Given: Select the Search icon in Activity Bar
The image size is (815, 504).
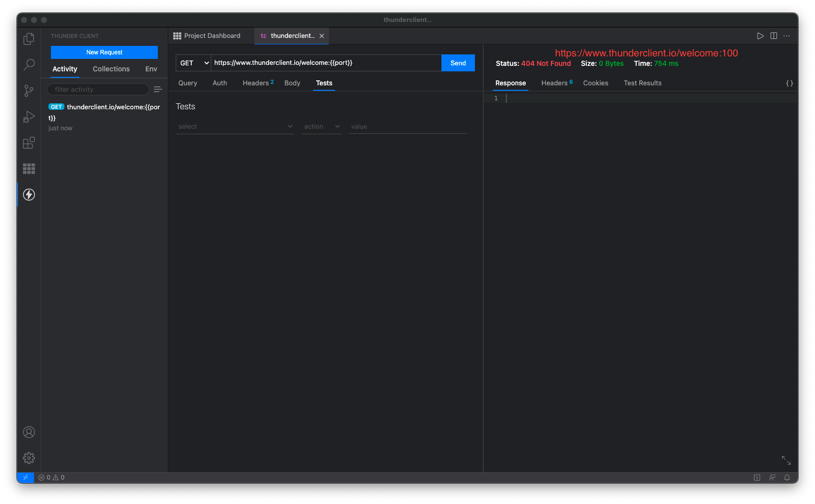Looking at the screenshot, I should [x=28, y=65].
